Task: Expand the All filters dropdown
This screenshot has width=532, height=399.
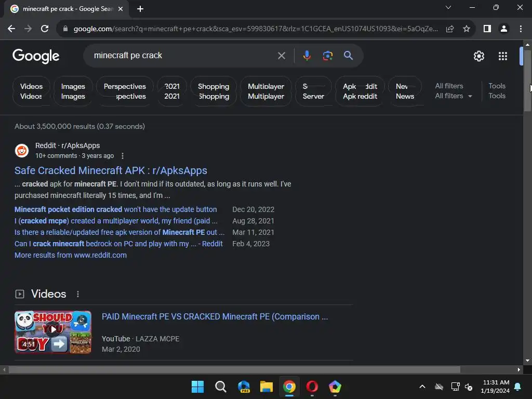Action: (453, 96)
